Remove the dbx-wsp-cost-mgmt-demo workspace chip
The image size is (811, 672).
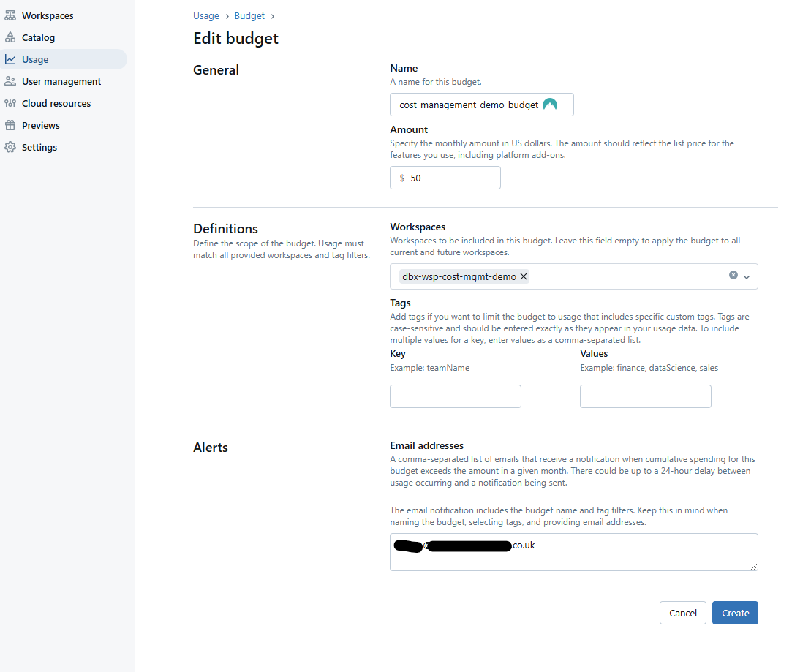[x=523, y=276]
